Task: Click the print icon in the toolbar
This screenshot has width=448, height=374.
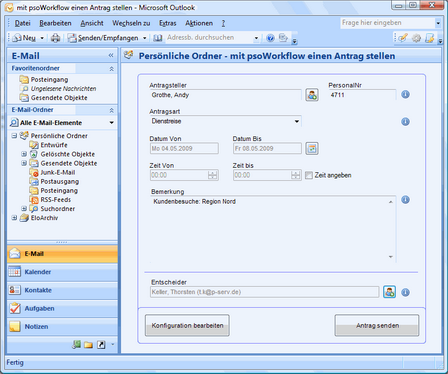Action: pyautogui.click(x=55, y=38)
